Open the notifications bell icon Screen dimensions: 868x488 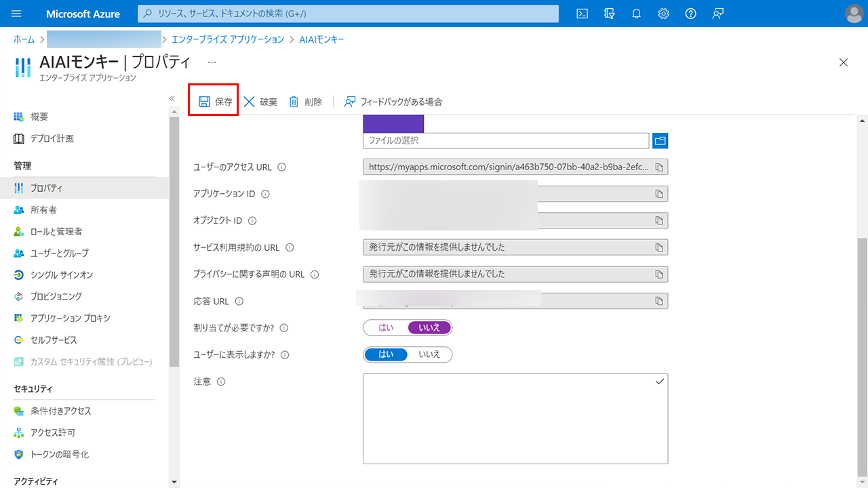[636, 14]
